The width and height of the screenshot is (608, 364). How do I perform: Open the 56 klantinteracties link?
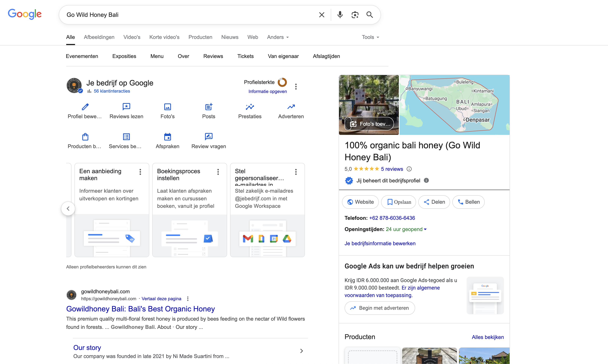click(112, 91)
